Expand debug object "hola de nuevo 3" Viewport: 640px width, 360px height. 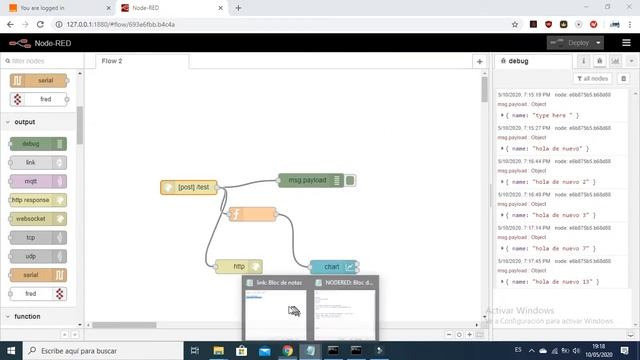tap(502, 215)
